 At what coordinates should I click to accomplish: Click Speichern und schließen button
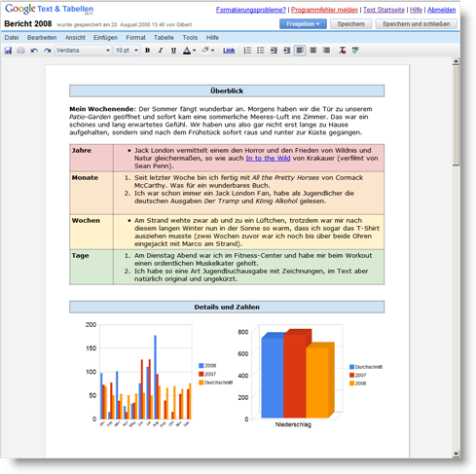point(416,24)
